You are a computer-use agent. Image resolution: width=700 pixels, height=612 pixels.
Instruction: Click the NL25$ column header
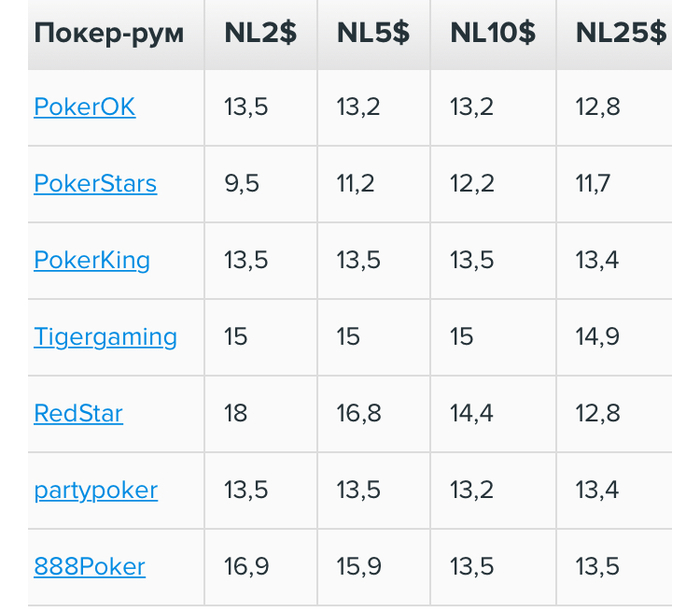(x=620, y=33)
